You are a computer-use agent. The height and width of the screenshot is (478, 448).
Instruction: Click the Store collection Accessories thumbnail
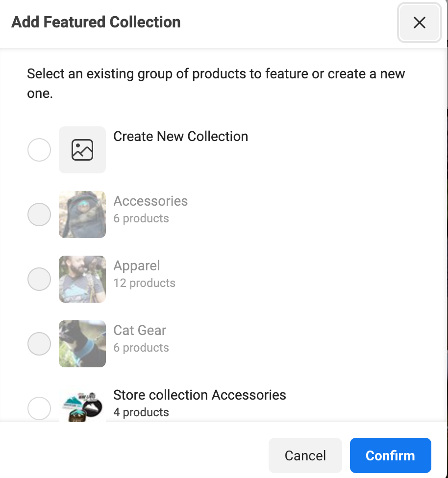[x=82, y=405]
